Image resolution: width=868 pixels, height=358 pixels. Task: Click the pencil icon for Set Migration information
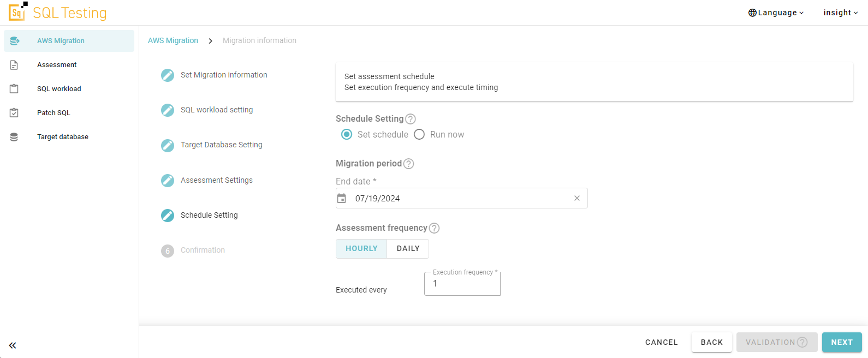tap(168, 75)
